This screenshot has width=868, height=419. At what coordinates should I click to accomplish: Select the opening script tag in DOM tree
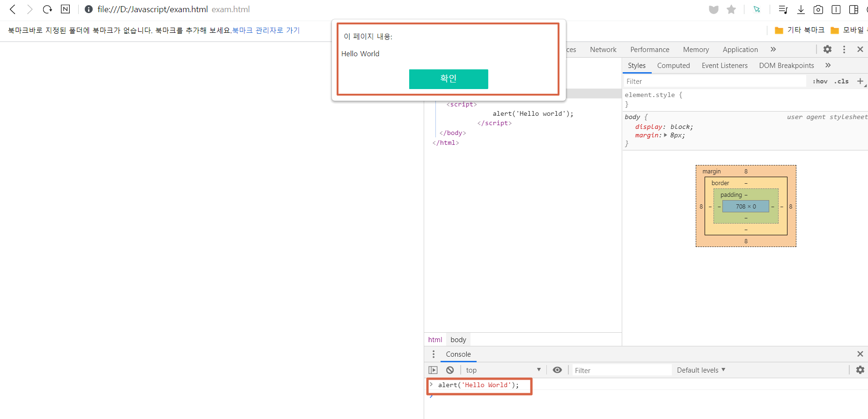pyautogui.click(x=462, y=104)
